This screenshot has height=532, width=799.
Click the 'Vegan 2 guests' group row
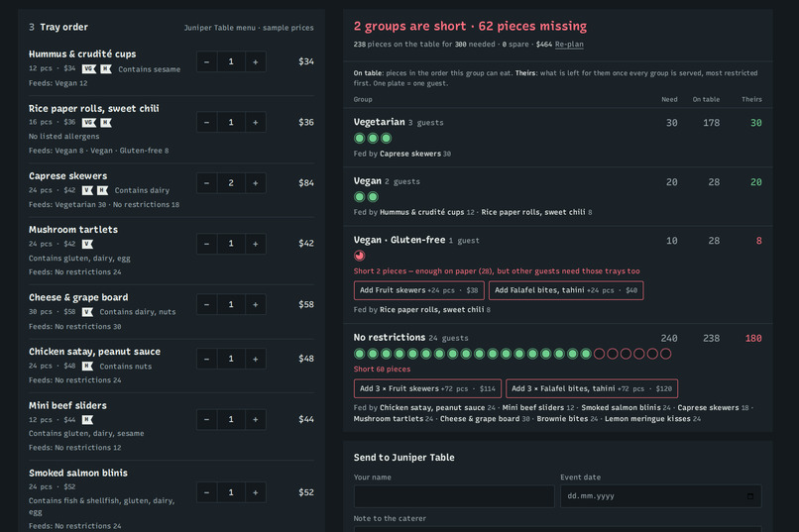(558, 196)
